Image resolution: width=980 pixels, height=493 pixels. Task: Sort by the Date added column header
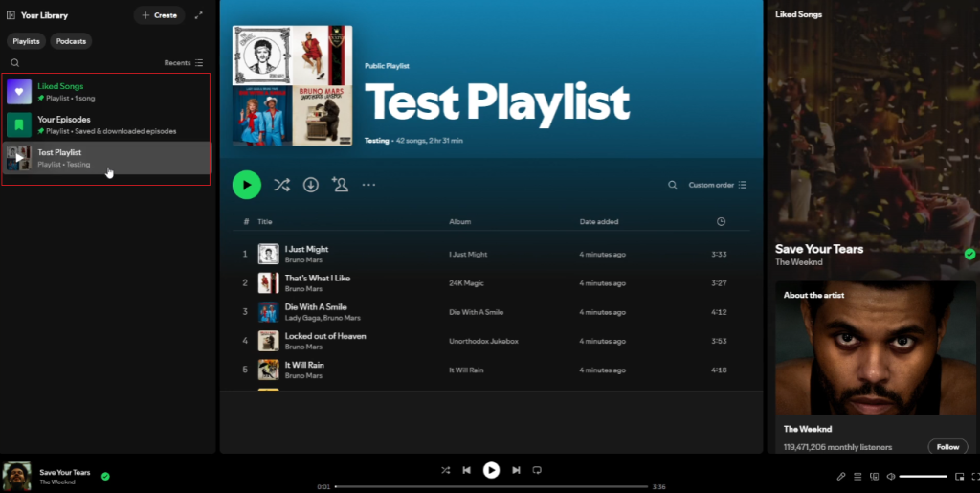pyautogui.click(x=599, y=222)
